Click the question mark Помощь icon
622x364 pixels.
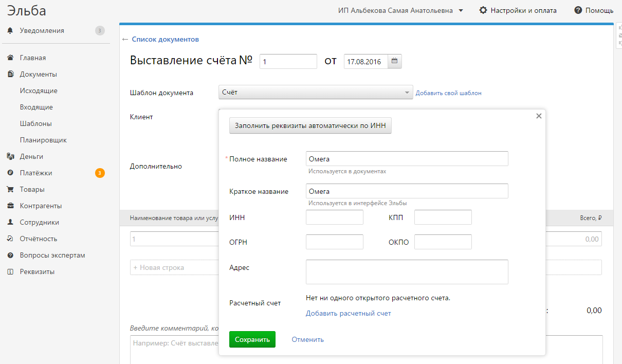(578, 10)
